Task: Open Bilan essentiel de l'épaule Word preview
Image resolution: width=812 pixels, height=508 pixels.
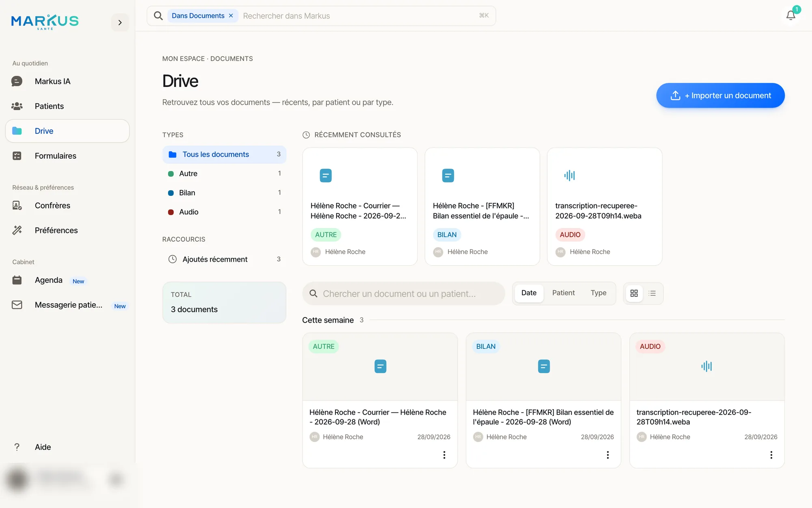Action: pos(544,367)
